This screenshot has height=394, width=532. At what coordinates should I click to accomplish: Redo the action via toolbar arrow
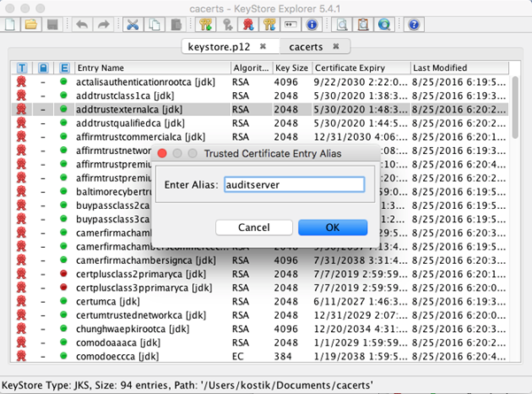click(104, 25)
